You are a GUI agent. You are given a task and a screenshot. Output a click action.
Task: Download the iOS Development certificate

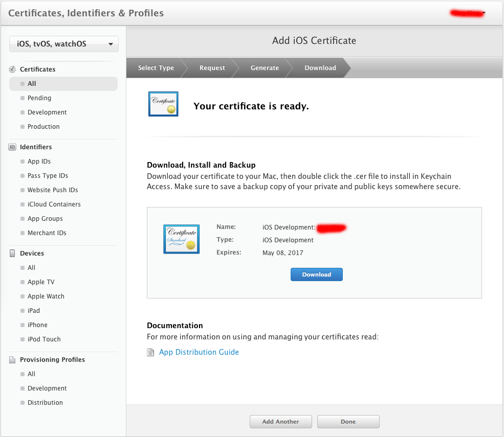click(316, 274)
